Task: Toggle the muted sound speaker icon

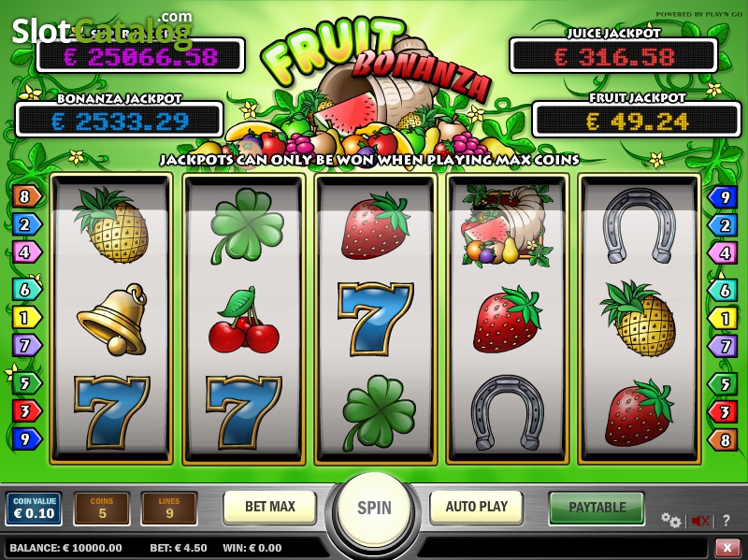Action: pos(699,521)
